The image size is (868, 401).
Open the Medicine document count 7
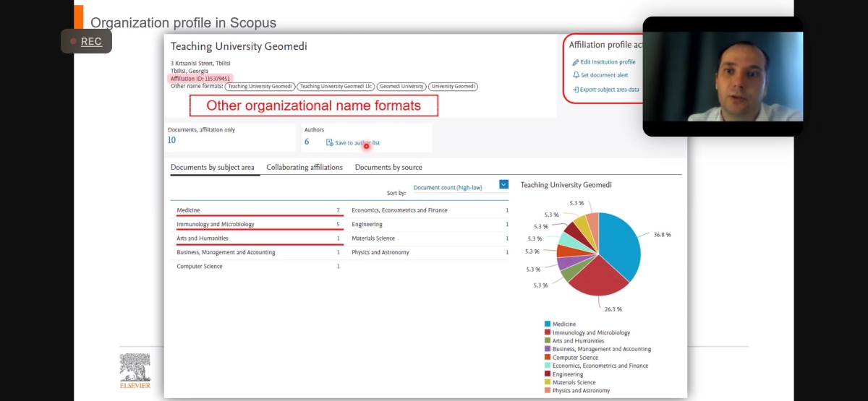(338, 210)
